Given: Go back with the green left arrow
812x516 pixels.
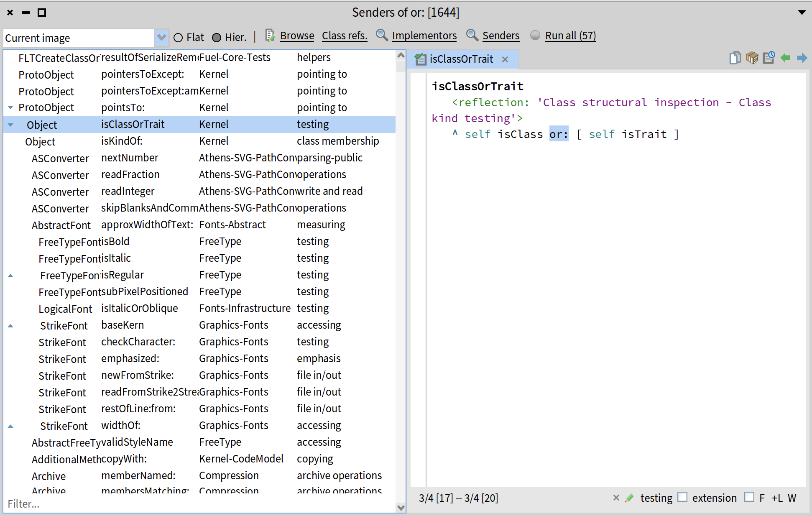Looking at the screenshot, I should 785,58.
